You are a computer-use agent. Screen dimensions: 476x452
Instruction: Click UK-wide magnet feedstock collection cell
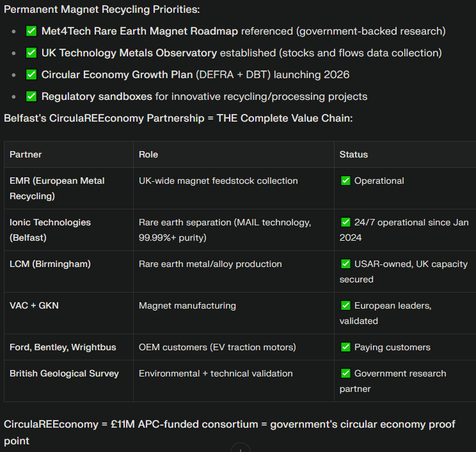pos(234,188)
